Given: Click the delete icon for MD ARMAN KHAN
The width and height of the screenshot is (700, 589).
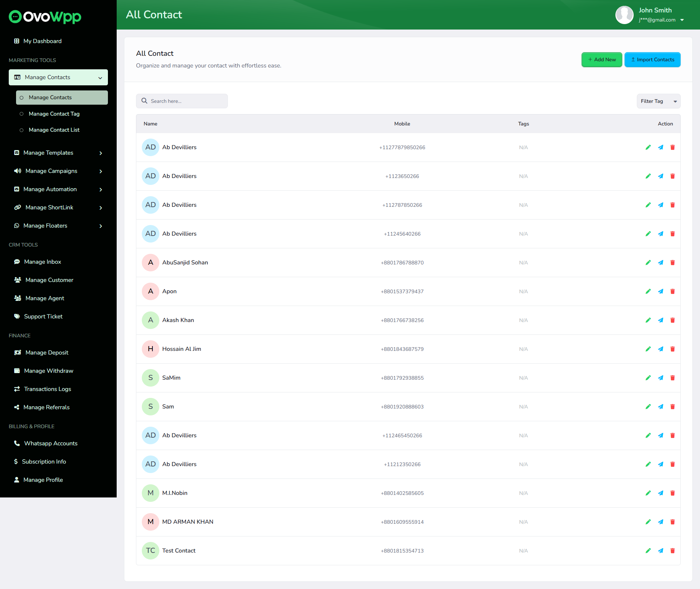Looking at the screenshot, I should coord(673,522).
